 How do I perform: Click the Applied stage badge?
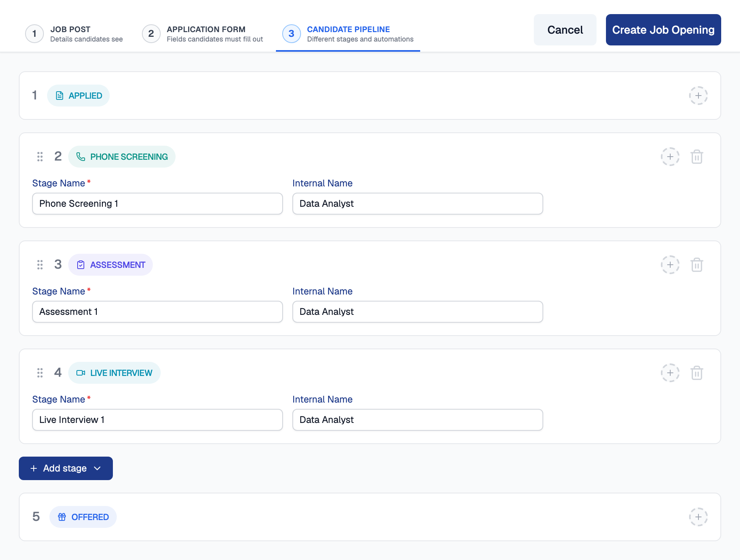pos(78,96)
